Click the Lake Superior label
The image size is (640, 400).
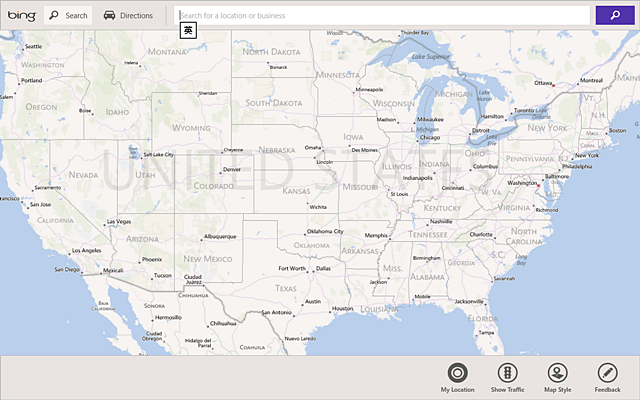431,57
